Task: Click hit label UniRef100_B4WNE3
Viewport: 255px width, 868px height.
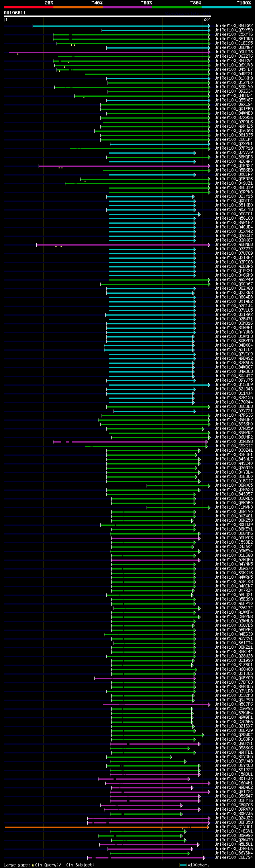Action: point(233,113)
